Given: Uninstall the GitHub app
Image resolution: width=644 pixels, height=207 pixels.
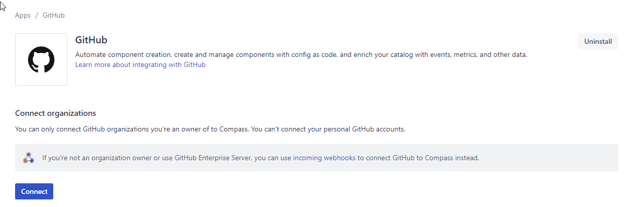Looking at the screenshot, I should coord(598,41).
